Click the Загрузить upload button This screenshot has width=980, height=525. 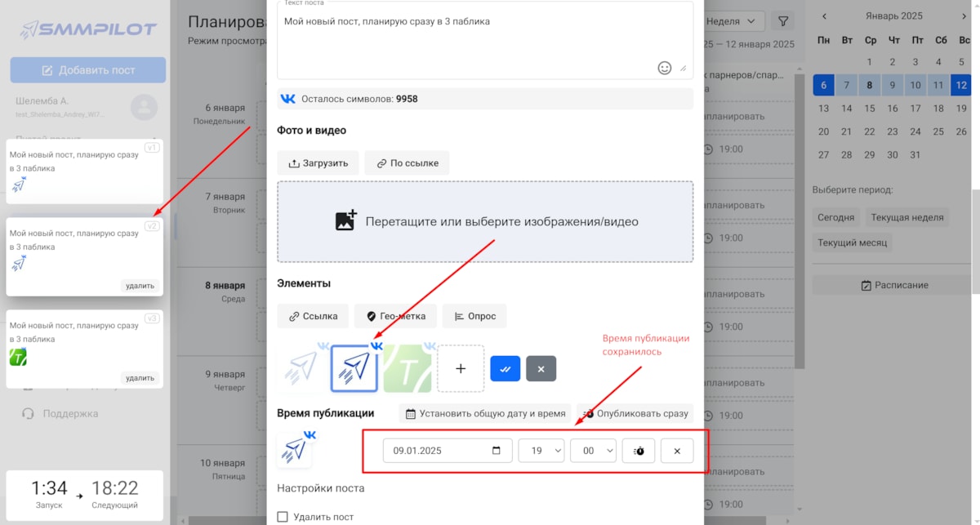pyautogui.click(x=318, y=162)
